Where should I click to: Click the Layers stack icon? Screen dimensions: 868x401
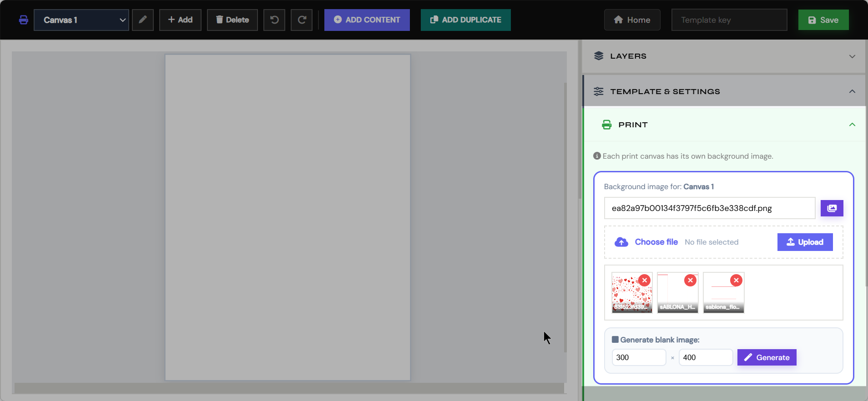pyautogui.click(x=599, y=56)
